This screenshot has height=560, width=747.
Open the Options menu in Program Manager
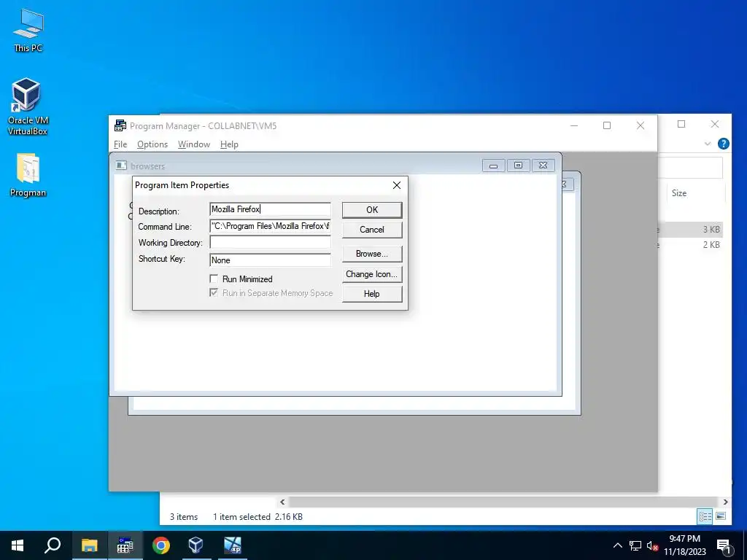click(x=152, y=144)
